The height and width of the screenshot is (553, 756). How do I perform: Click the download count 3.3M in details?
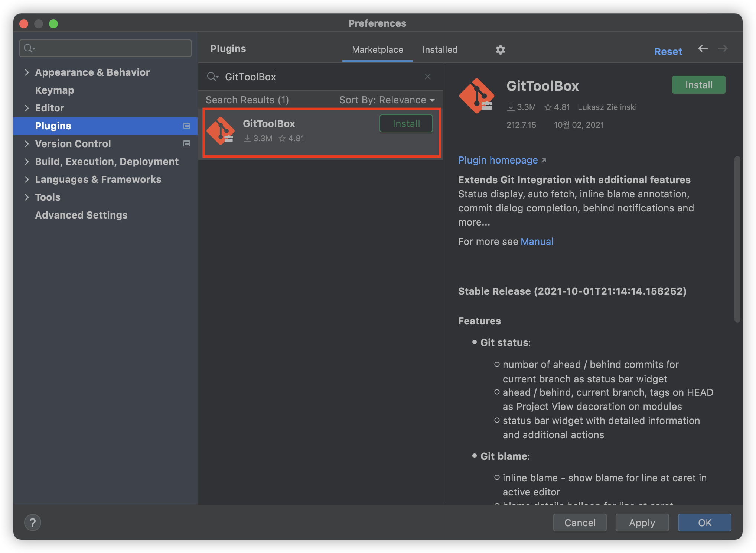(522, 107)
